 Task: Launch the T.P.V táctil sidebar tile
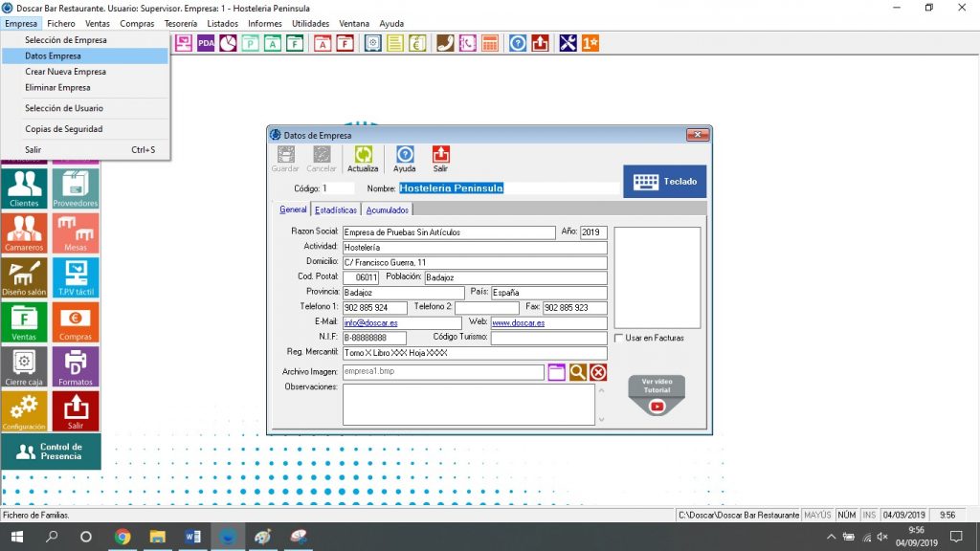coord(76,276)
